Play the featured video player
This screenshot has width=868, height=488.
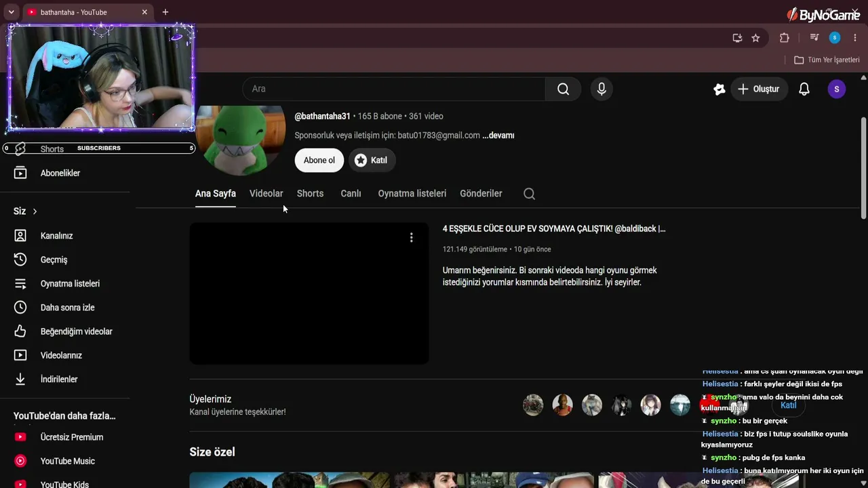tap(309, 293)
